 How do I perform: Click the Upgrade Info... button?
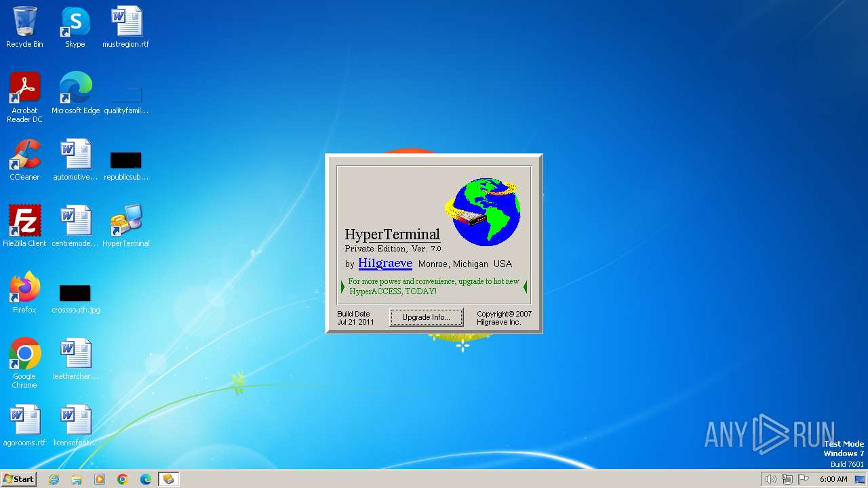point(427,317)
